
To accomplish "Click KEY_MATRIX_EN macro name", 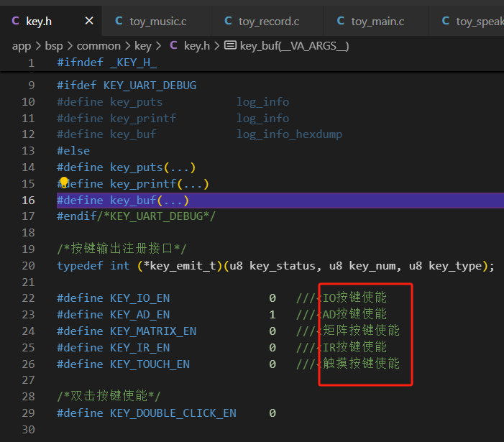I will click(153, 331).
